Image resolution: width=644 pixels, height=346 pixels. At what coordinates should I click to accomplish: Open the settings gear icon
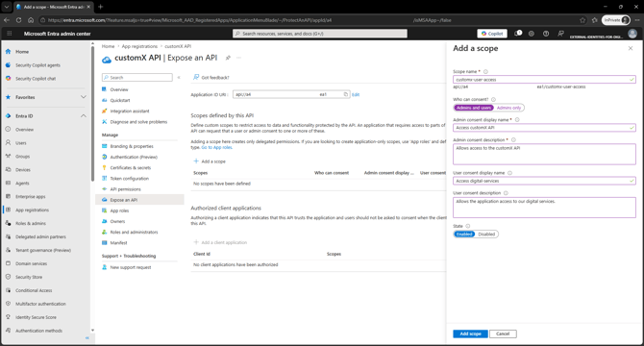(532, 34)
